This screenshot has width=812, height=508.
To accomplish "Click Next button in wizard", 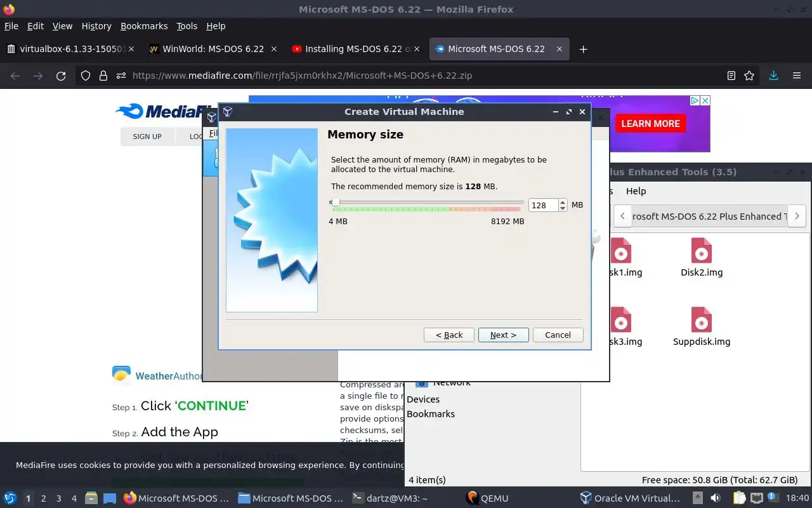I will pos(503,335).
